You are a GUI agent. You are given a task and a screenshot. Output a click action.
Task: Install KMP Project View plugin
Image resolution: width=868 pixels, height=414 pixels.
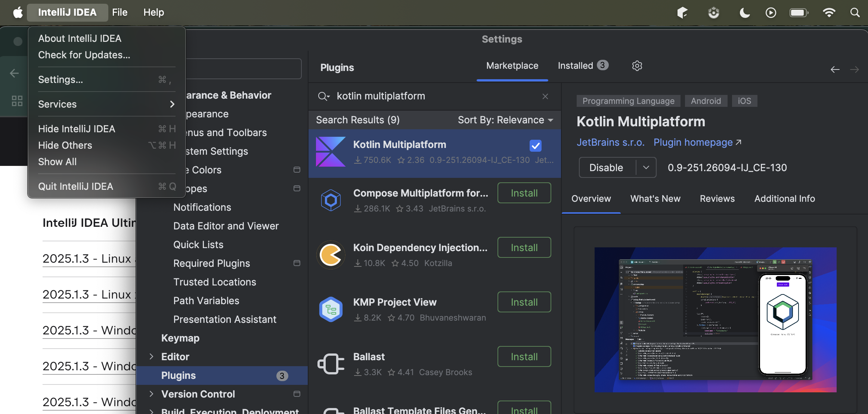tap(524, 302)
